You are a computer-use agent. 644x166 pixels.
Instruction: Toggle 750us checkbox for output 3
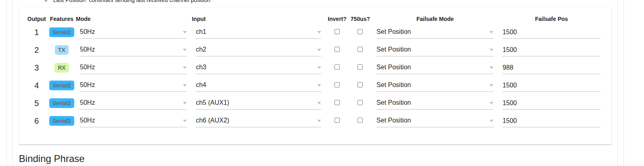(x=360, y=67)
